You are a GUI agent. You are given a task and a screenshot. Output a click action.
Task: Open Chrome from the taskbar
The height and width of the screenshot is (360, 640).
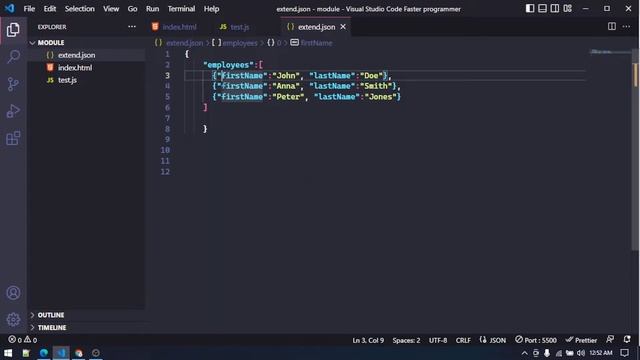tap(78, 353)
